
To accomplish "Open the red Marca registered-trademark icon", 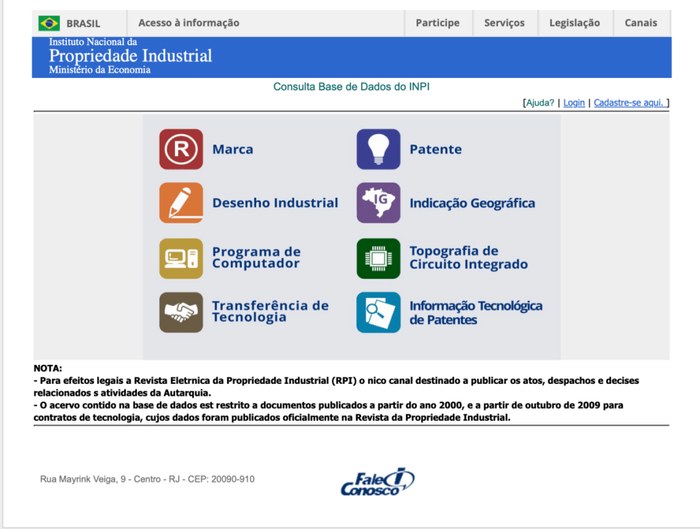I will click(x=181, y=149).
